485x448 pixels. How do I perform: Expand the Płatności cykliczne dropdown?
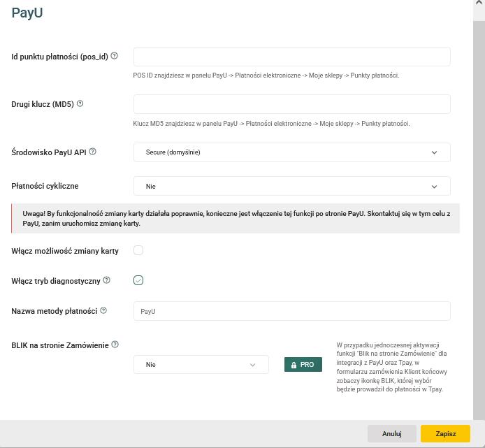291,187
